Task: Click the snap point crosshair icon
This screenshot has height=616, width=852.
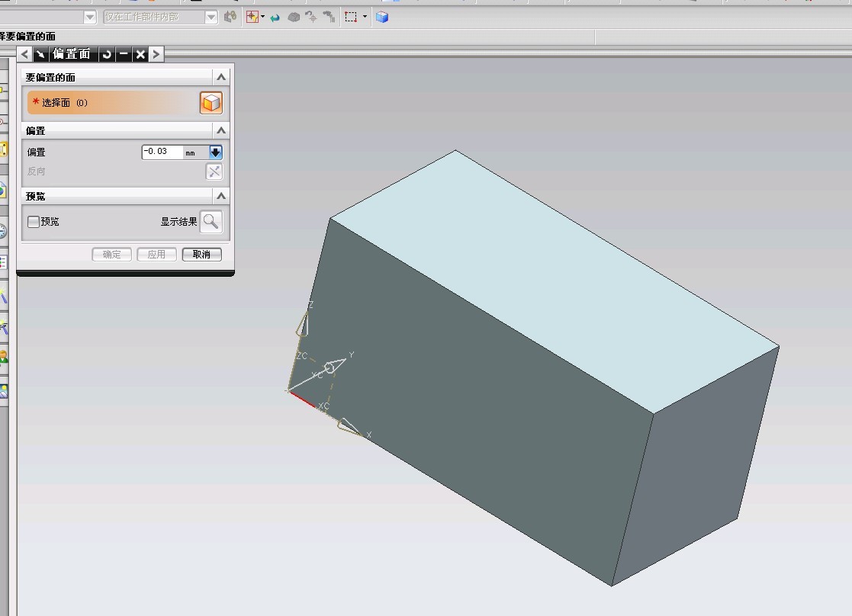Action: click(x=252, y=17)
